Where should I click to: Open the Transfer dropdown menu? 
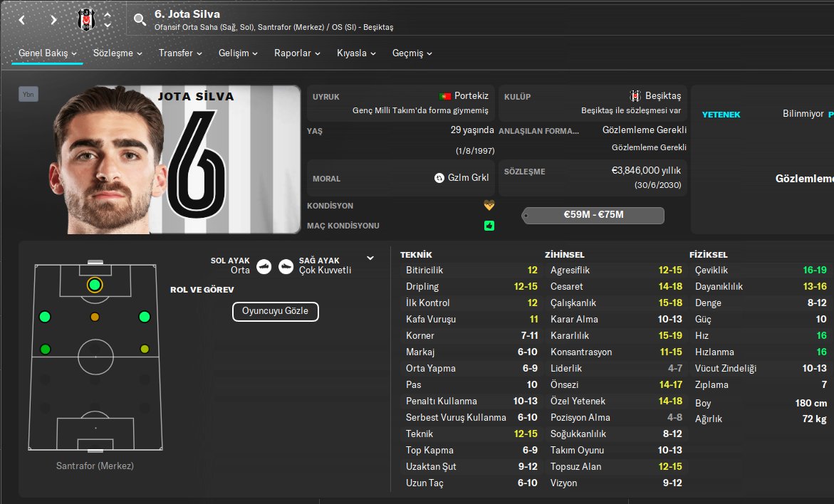[180, 53]
